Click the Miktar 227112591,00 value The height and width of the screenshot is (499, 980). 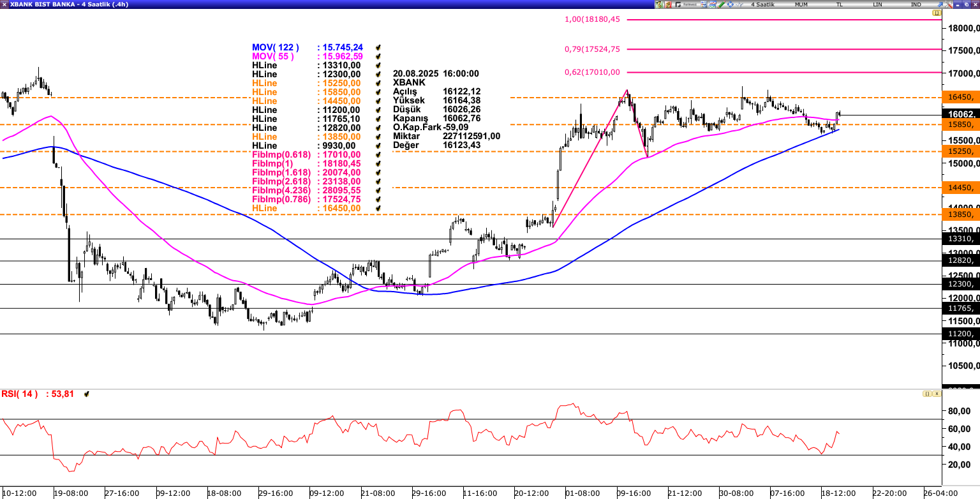[471, 137]
